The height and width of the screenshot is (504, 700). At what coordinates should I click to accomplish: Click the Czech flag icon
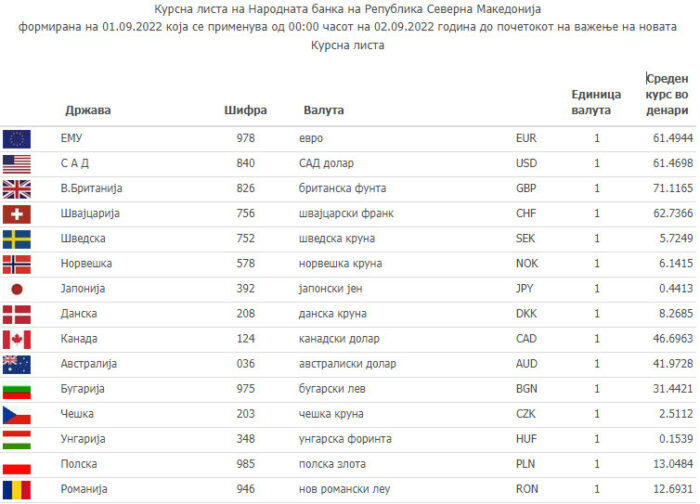(x=17, y=415)
